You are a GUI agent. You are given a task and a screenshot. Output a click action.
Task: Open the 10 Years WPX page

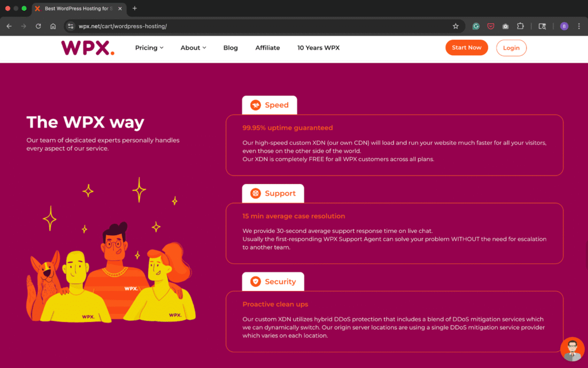point(318,48)
